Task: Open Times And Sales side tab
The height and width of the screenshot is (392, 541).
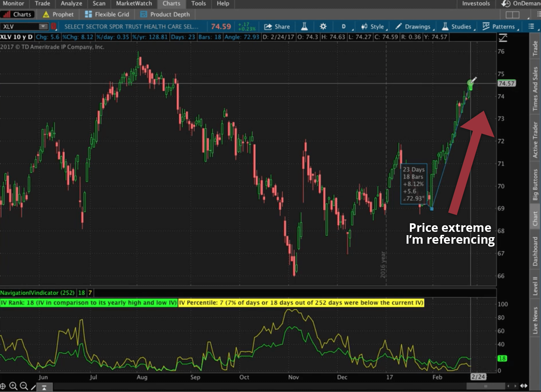Action: click(x=535, y=89)
